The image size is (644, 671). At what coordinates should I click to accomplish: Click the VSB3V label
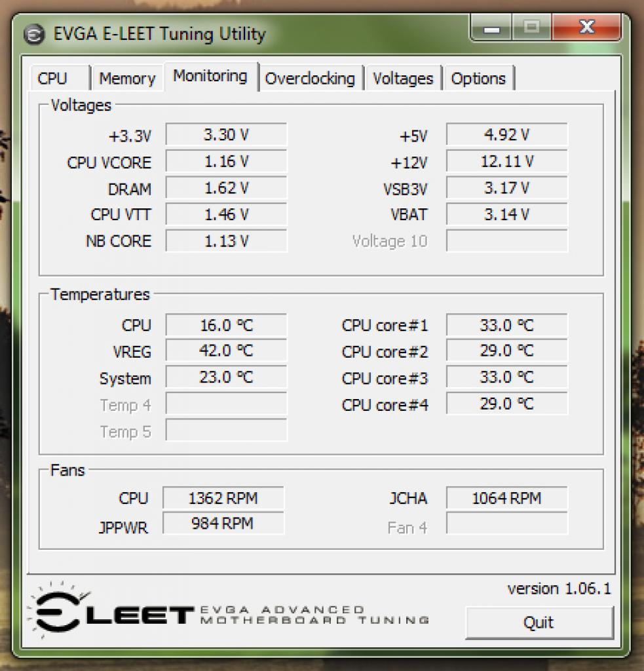[x=406, y=189]
